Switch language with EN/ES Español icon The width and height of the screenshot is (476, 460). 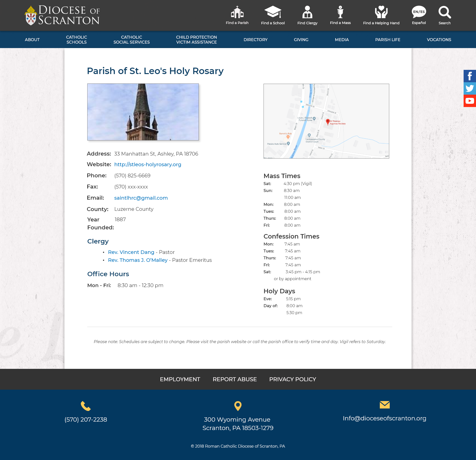(419, 12)
